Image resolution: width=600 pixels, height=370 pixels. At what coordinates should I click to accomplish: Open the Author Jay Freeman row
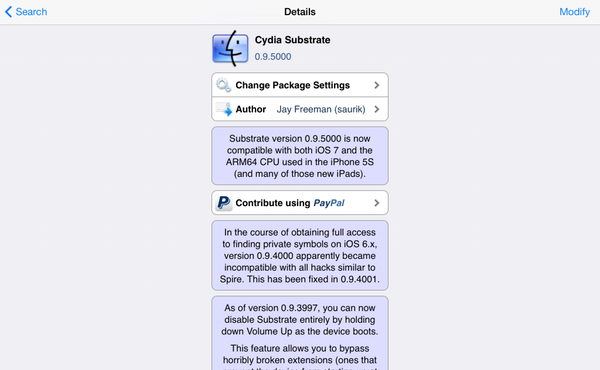[x=300, y=109]
